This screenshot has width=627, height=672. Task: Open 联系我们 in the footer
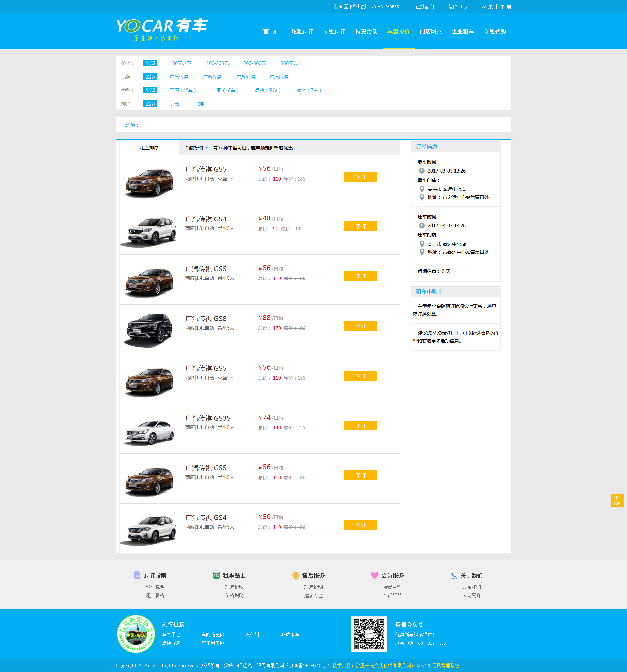[471, 587]
